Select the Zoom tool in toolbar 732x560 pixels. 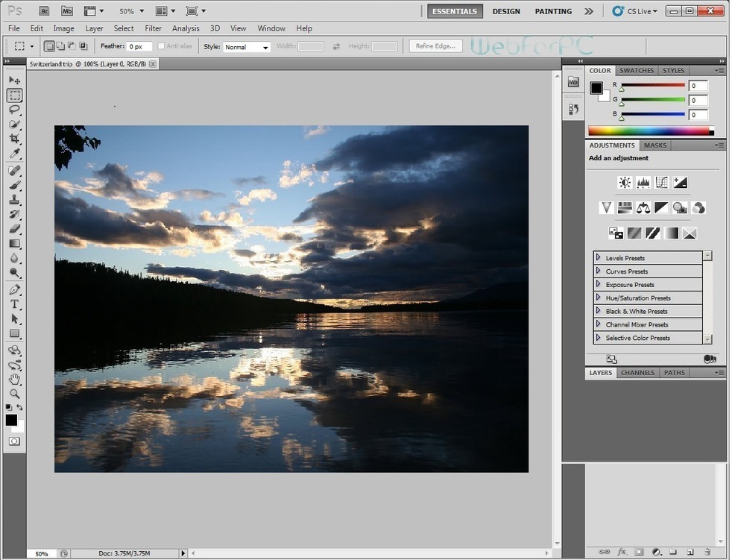pos(14,394)
